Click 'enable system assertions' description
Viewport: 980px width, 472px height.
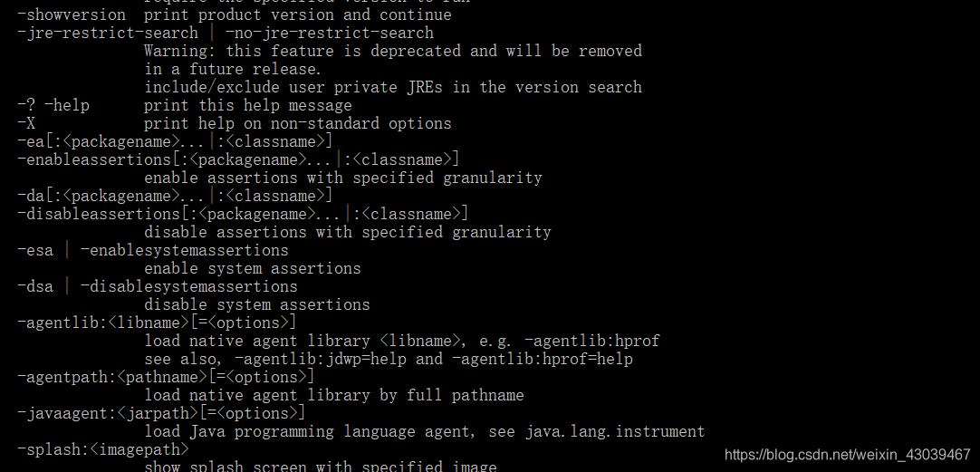[253, 268]
